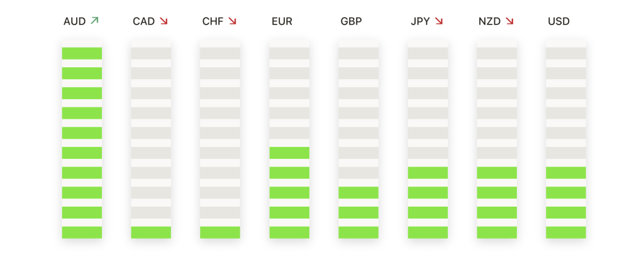Viewport: 644px width, 260px height.
Task: Click the highest green bar in JPY meter
Action: pos(428,173)
